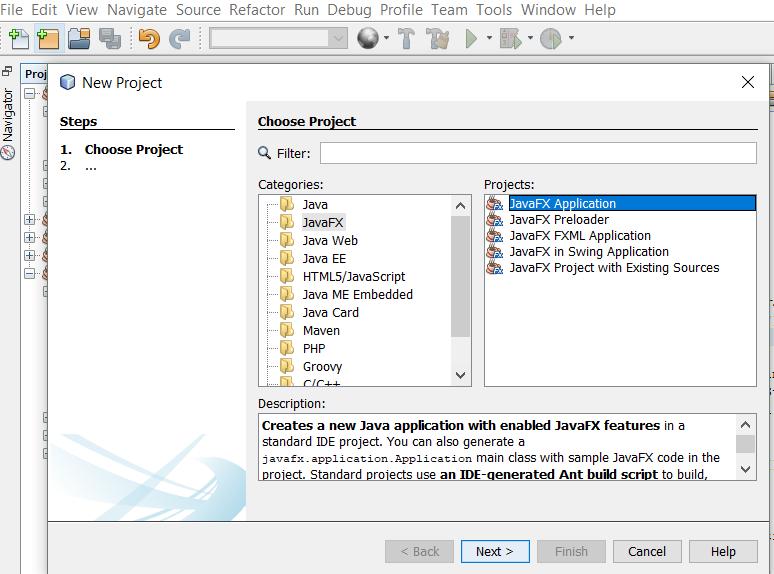774x574 pixels.
Task: Open the File menu
Action: pos(11,10)
